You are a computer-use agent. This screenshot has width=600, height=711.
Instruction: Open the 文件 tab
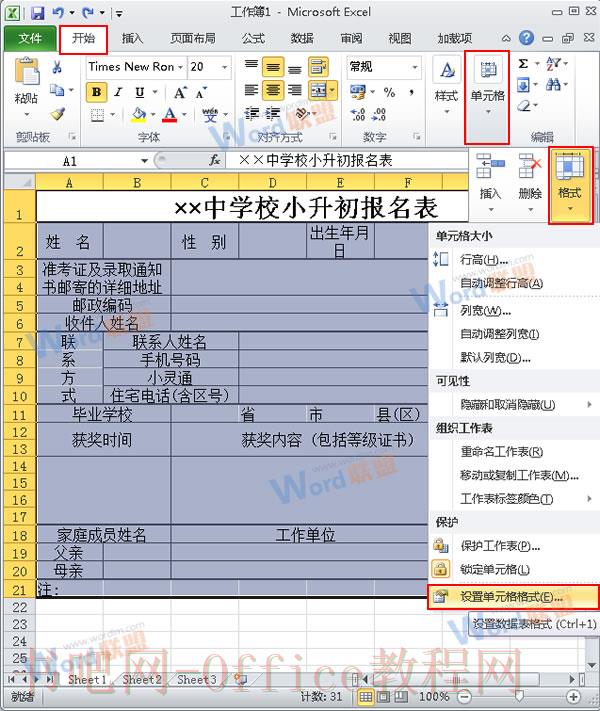30,39
